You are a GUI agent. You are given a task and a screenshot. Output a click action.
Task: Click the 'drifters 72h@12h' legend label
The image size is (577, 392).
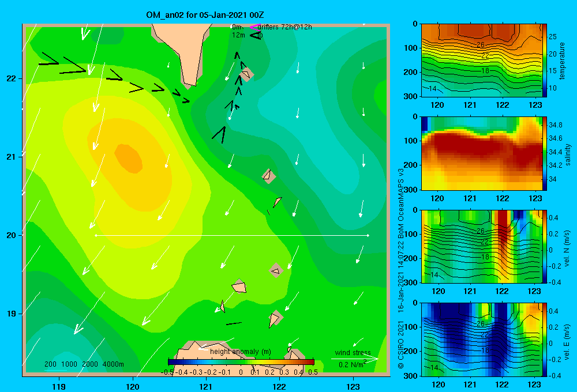tap(285, 27)
